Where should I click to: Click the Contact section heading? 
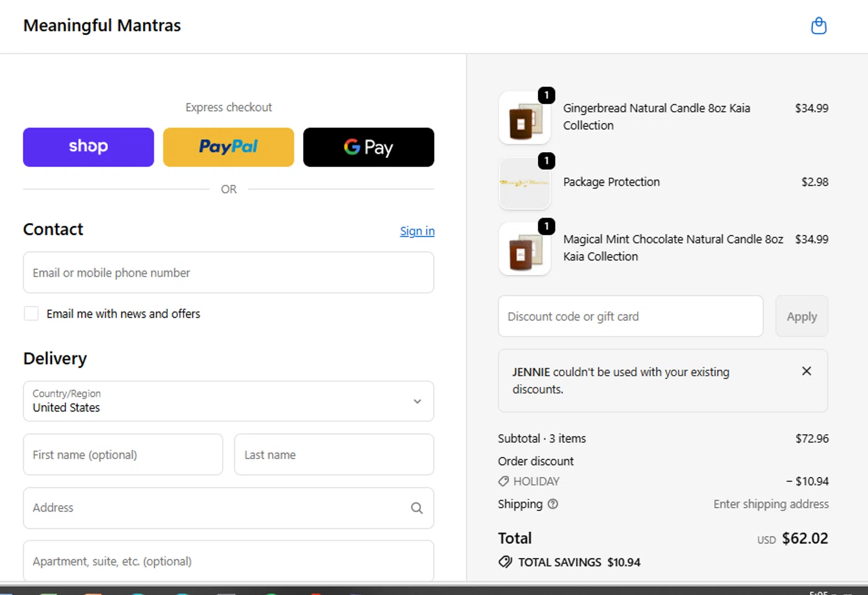tap(53, 229)
